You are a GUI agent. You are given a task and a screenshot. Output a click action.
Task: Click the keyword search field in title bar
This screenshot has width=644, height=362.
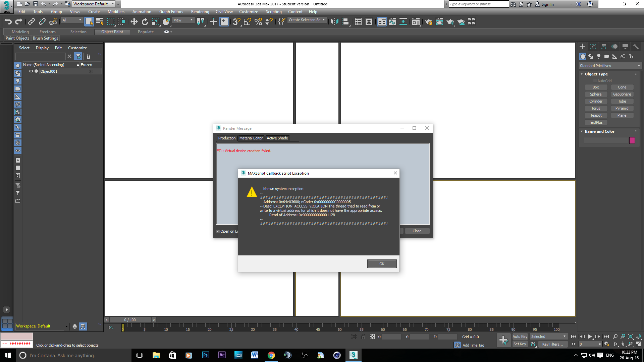click(x=479, y=4)
